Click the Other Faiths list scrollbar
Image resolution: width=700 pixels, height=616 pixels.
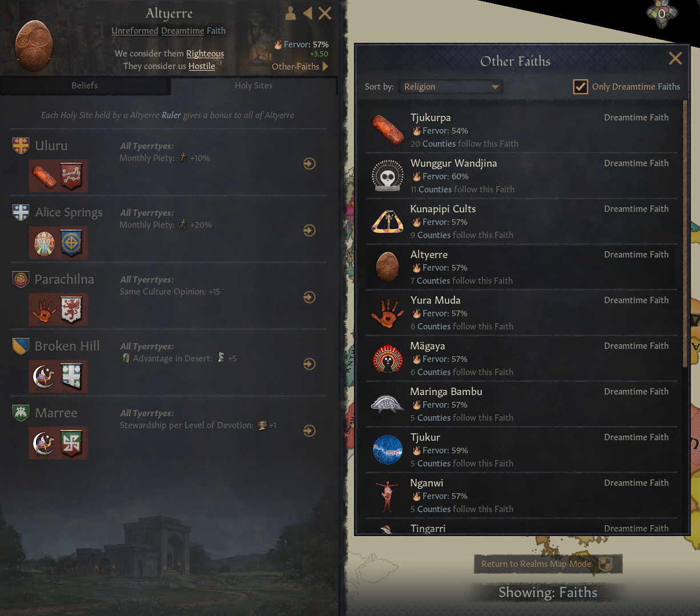pos(685,234)
